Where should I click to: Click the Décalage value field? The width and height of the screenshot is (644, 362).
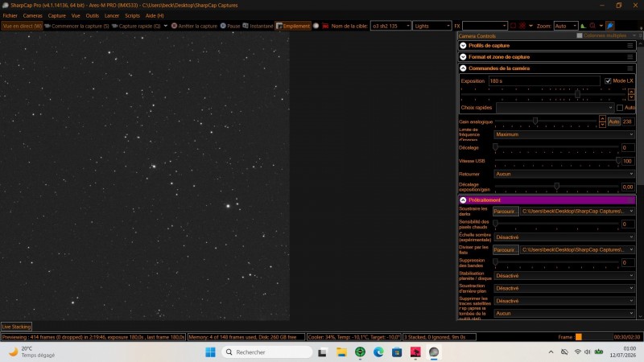coord(628,148)
